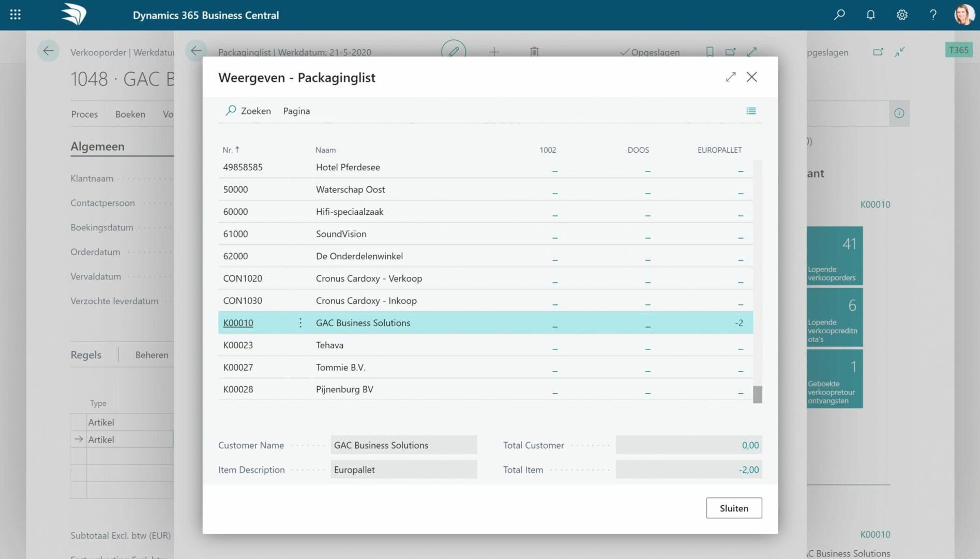The height and width of the screenshot is (559, 980).
Task: Expand the Packaginglist dialog to full size
Action: click(730, 77)
